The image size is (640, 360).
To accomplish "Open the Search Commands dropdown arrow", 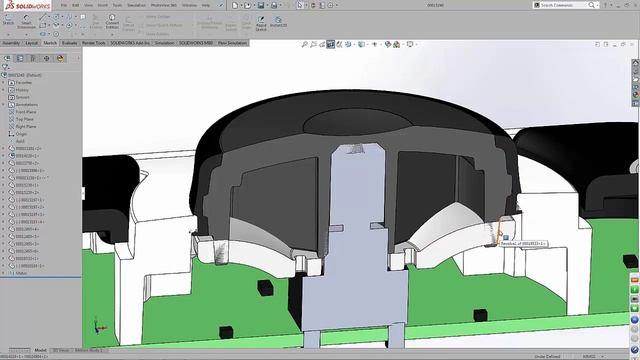I will (598, 5).
